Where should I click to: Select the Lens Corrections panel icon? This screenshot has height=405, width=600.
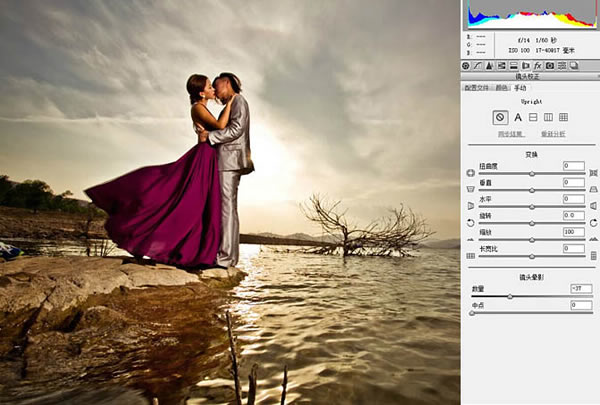[526, 66]
